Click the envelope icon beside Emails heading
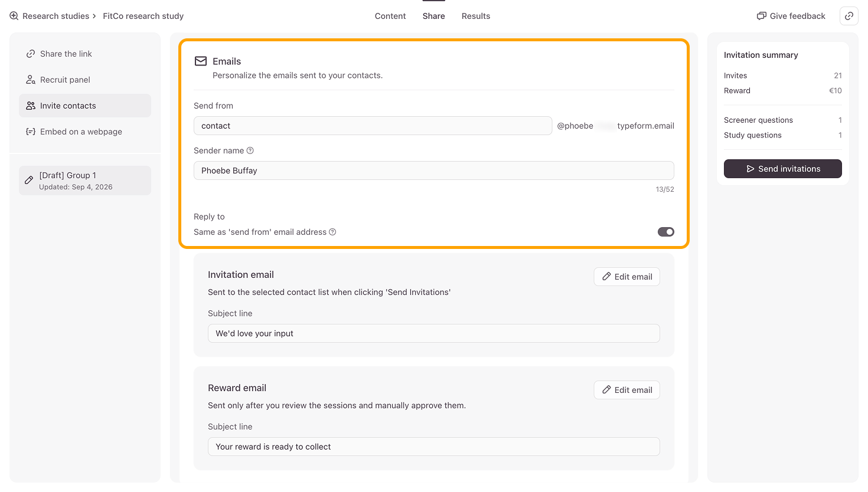The width and height of the screenshot is (868, 492). point(201,61)
